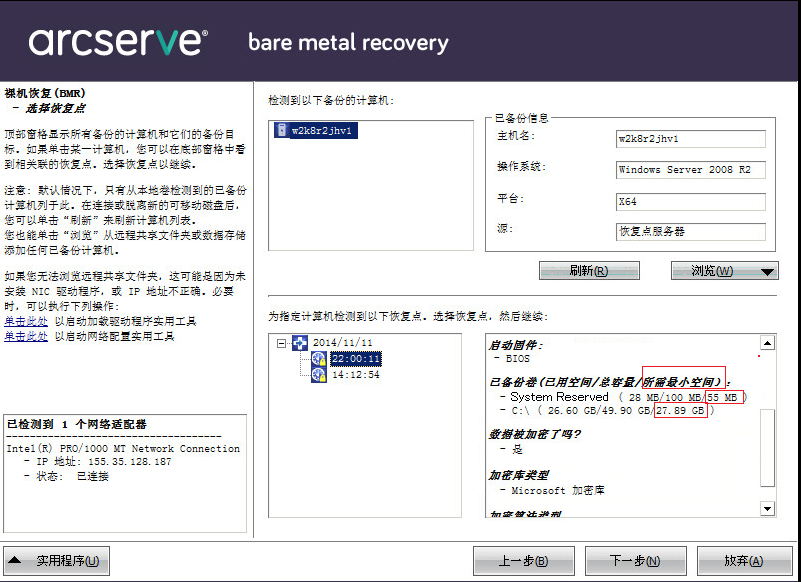Click the 选择恢复点 subtitle
This screenshot has height=582, width=801.
[x=55, y=108]
